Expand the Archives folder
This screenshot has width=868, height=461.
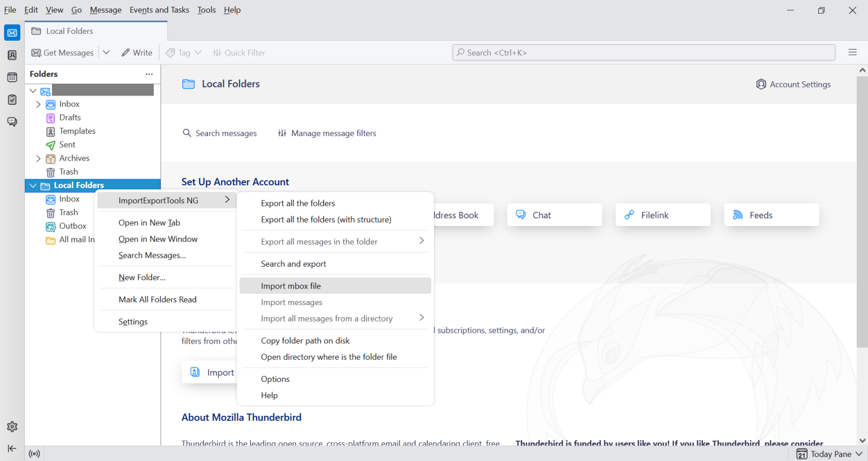coord(38,159)
